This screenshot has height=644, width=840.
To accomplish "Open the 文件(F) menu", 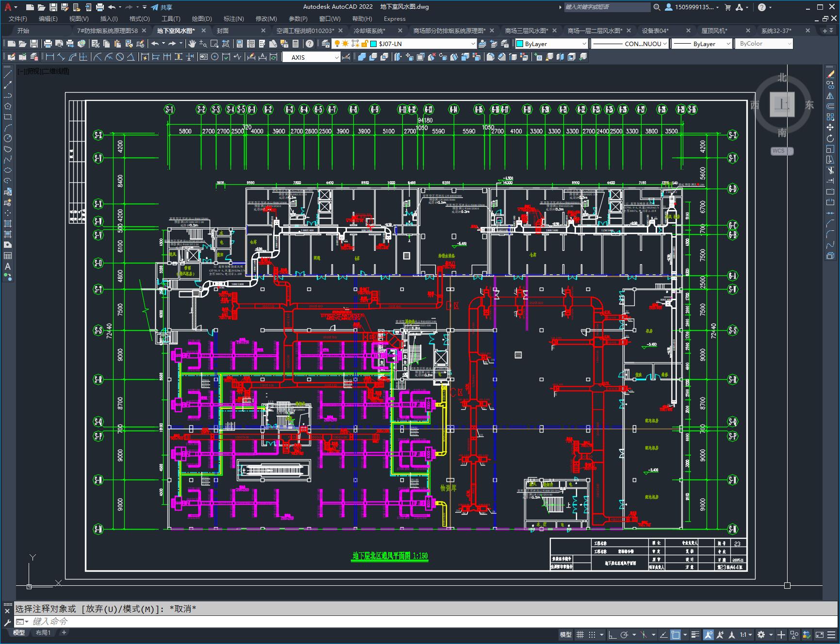I will (18, 18).
